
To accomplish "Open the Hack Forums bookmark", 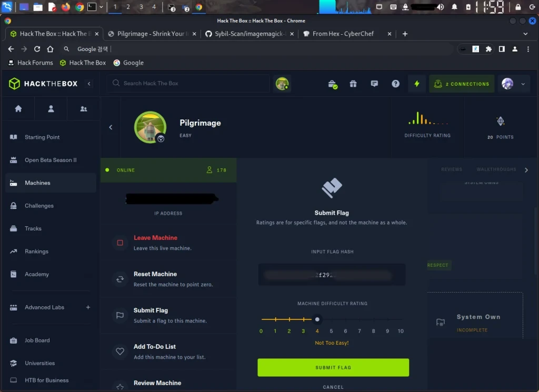I will tap(30, 63).
